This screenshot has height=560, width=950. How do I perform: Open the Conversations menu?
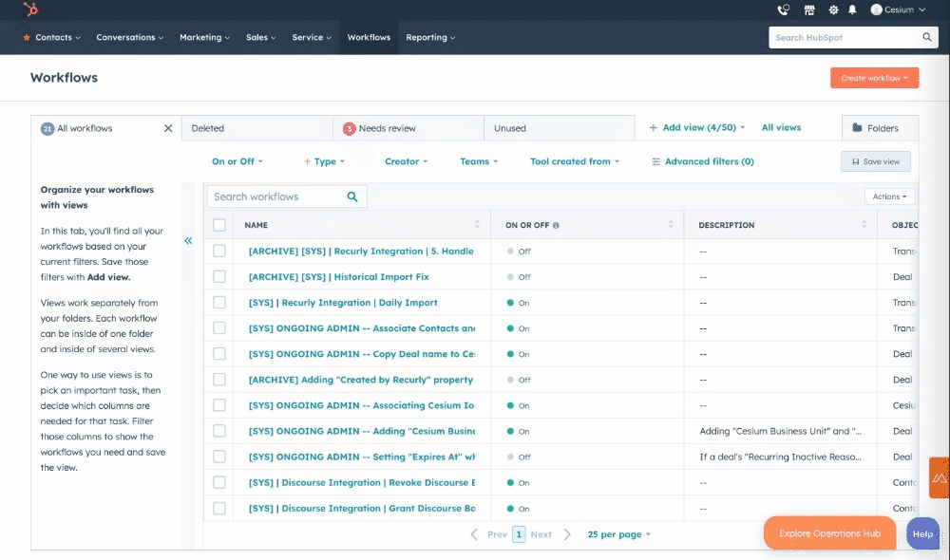pos(129,38)
